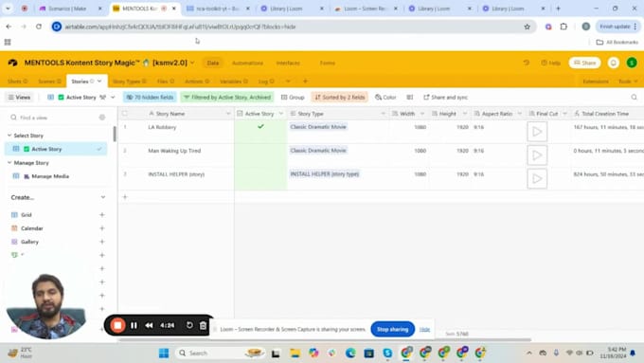This screenshot has width=644, height=363.
Task: Open the base name dropdown chevron
Action: coord(192,63)
